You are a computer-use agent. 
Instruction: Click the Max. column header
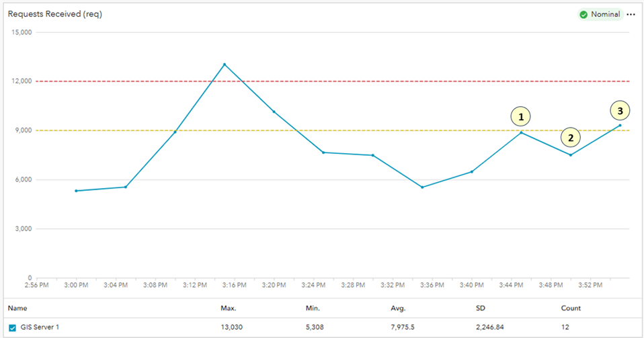229,308
